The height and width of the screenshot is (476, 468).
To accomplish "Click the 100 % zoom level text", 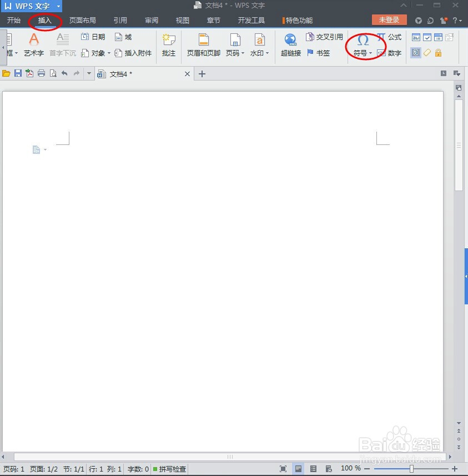I will 351,468.
